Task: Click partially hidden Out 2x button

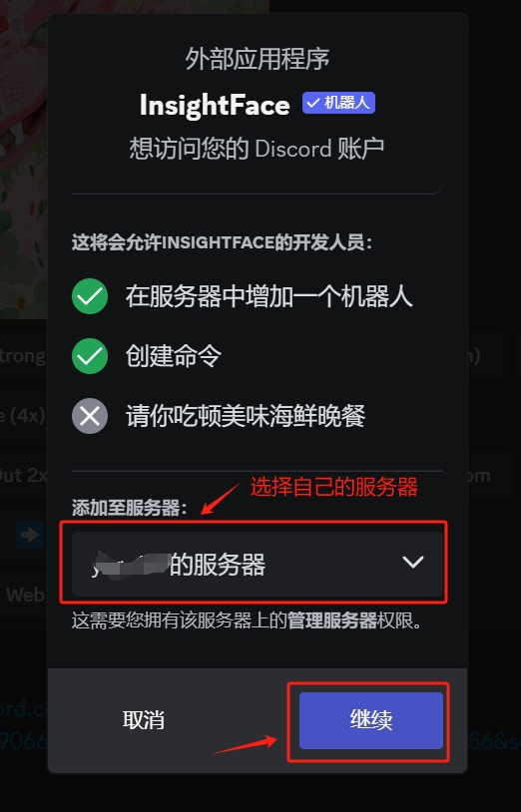Action: tap(23, 475)
